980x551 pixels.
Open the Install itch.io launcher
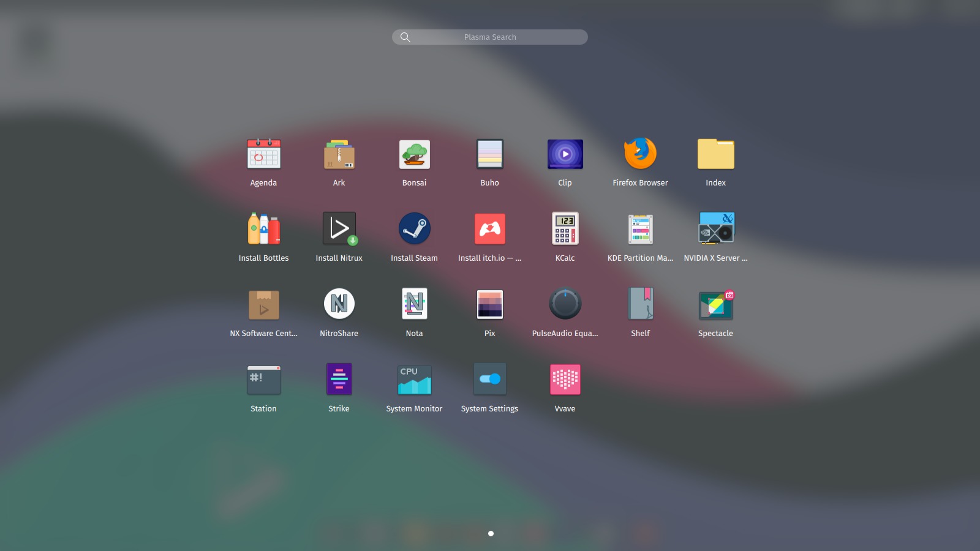[489, 229]
